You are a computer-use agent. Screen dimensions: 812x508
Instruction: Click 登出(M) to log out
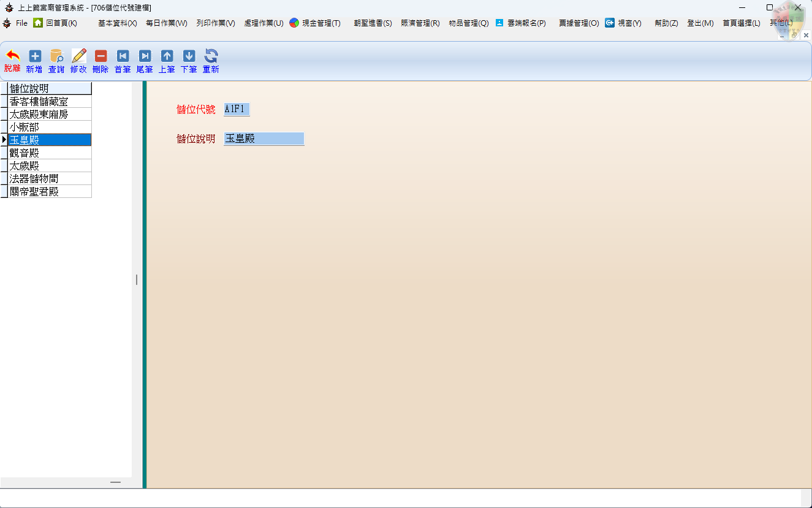700,23
